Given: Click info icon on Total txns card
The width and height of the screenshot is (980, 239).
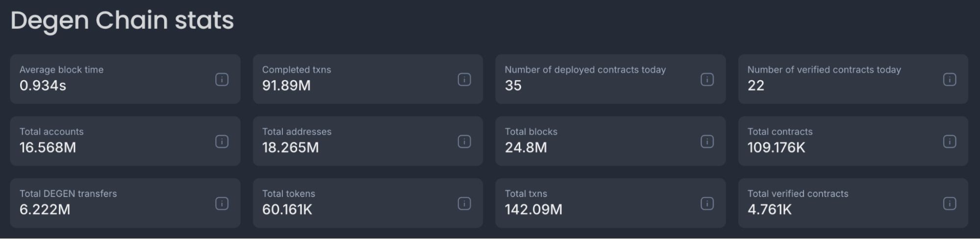Looking at the screenshot, I should [707, 203].
